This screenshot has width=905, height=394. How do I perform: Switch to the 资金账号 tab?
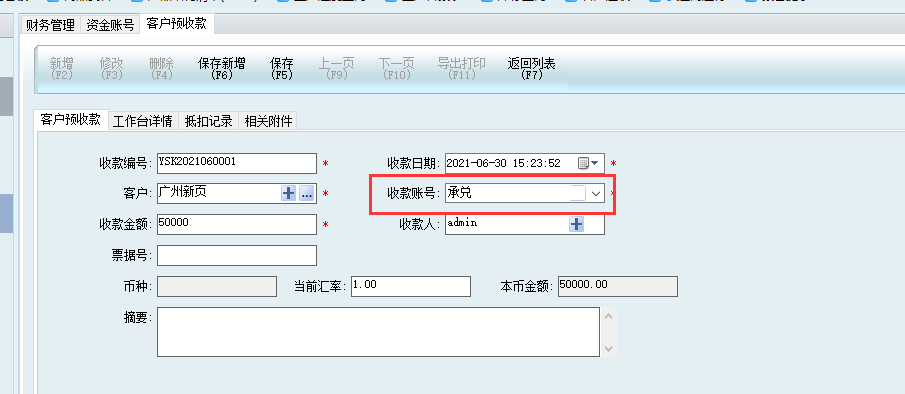pyautogui.click(x=110, y=25)
